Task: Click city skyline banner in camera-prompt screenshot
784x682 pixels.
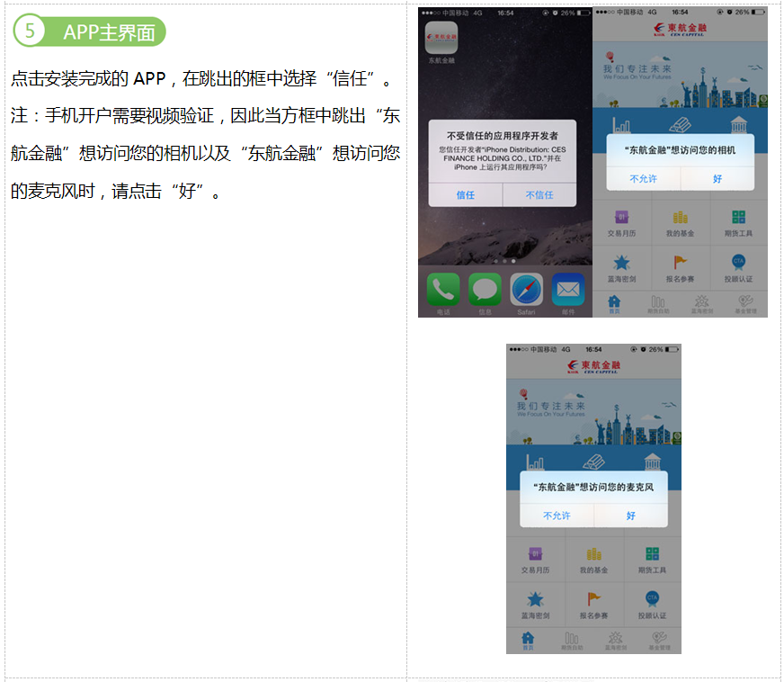Action: click(680, 75)
